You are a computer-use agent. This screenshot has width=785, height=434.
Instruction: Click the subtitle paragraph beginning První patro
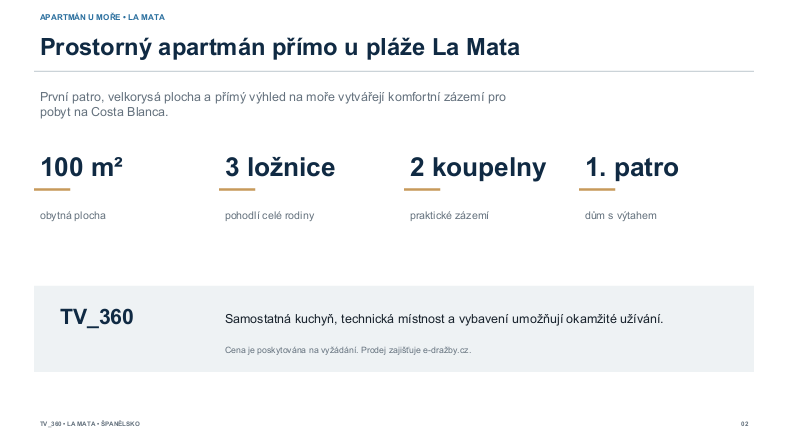click(x=273, y=104)
